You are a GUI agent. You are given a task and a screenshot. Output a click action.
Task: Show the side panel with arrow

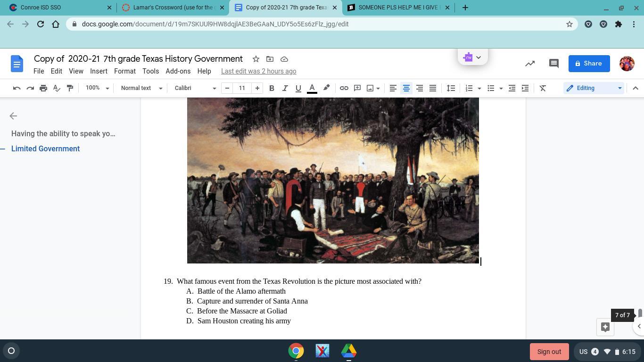coord(639,326)
